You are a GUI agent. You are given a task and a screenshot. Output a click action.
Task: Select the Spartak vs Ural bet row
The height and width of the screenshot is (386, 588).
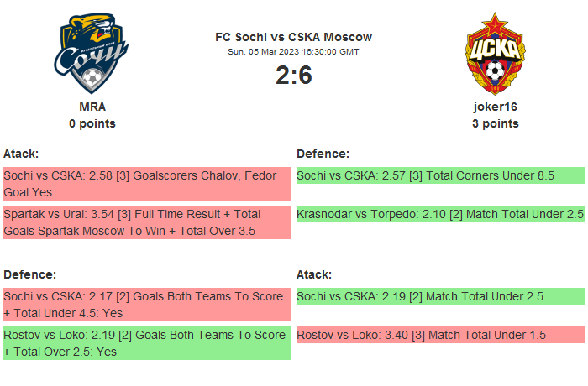click(x=147, y=222)
